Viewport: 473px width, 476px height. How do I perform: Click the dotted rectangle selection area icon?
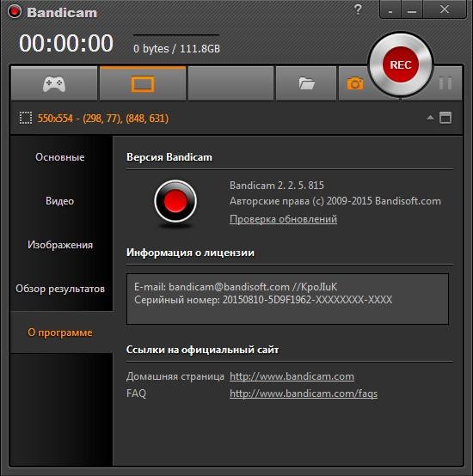tap(26, 118)
